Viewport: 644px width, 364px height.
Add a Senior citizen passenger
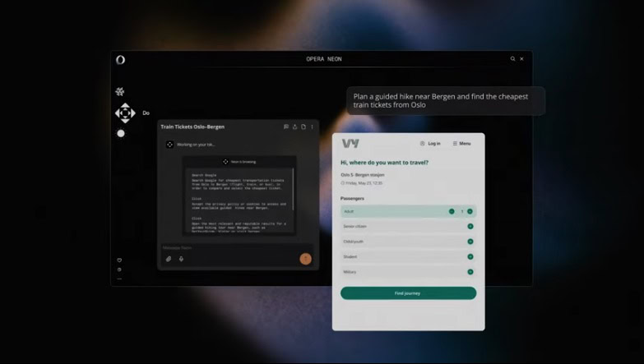pyautogui.click(x=470, y=226)
